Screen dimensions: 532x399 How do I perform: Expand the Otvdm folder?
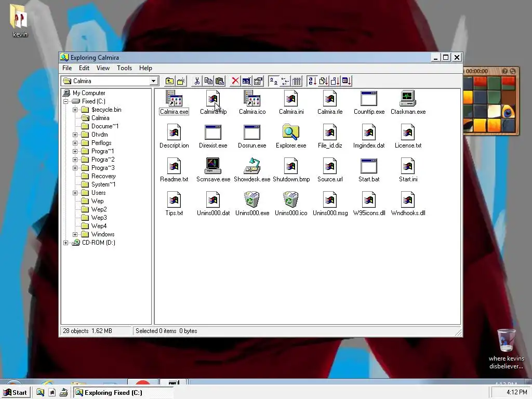click(75, 135)
